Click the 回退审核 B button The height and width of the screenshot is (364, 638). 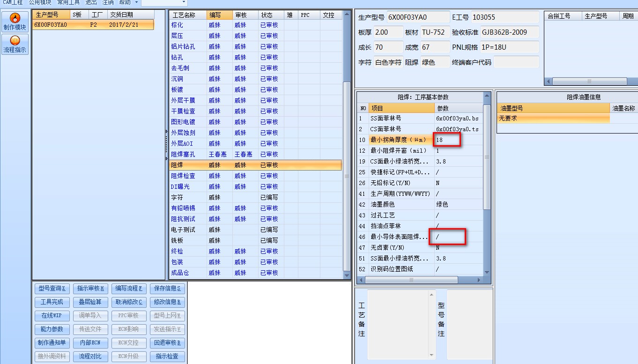click(x=167, y=343)
